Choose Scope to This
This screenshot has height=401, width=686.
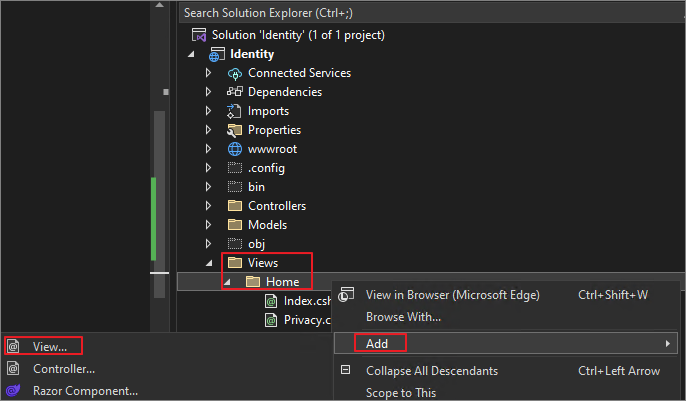(x=505, y=392)
